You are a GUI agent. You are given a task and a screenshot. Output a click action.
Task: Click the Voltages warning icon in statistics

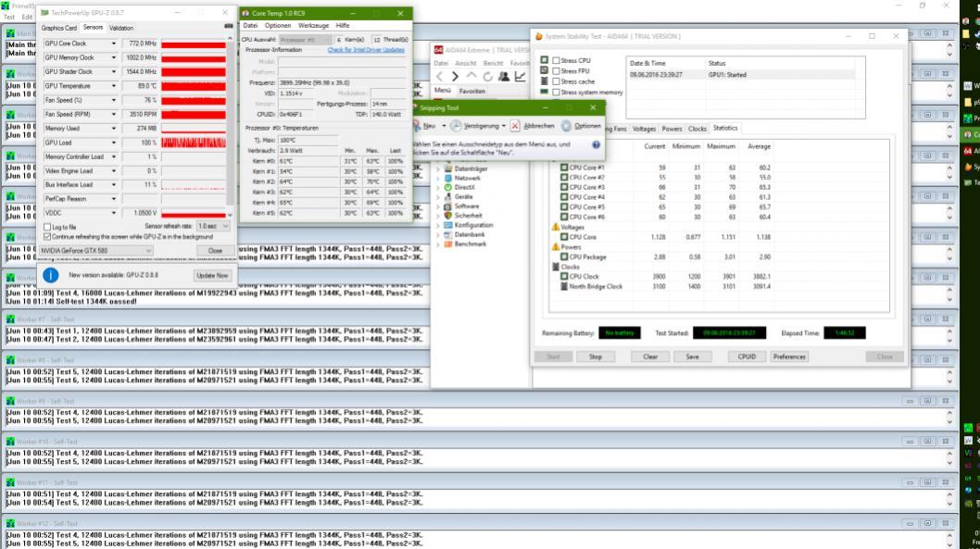(x=556, y=228)
